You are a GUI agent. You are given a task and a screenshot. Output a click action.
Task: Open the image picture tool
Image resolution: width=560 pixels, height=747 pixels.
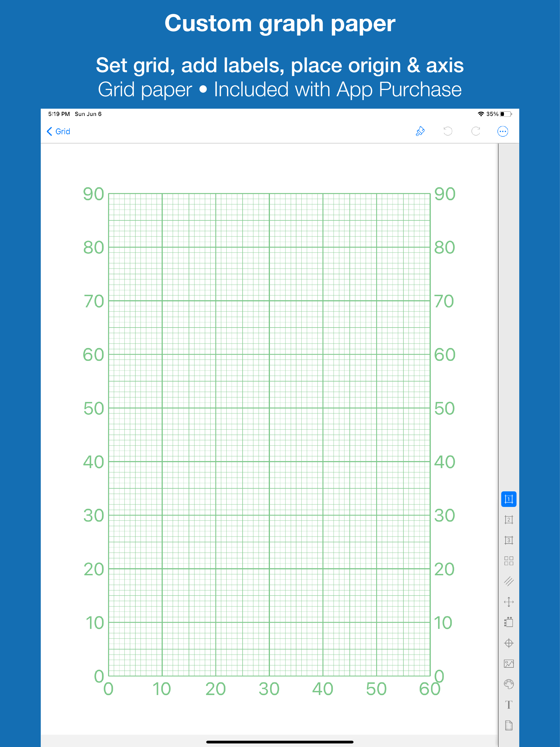click(x=508, y=664)
